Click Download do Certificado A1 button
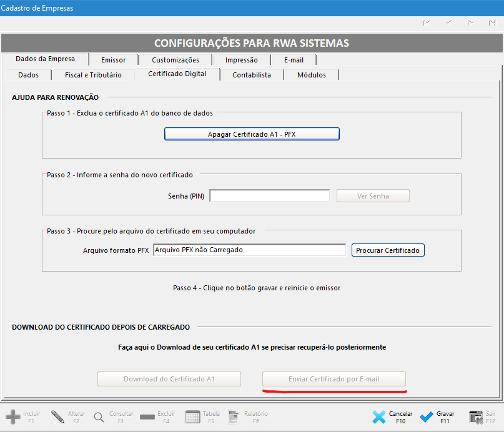Image resolution: width=504 pixels, height=432 pixels. (169, 379)
